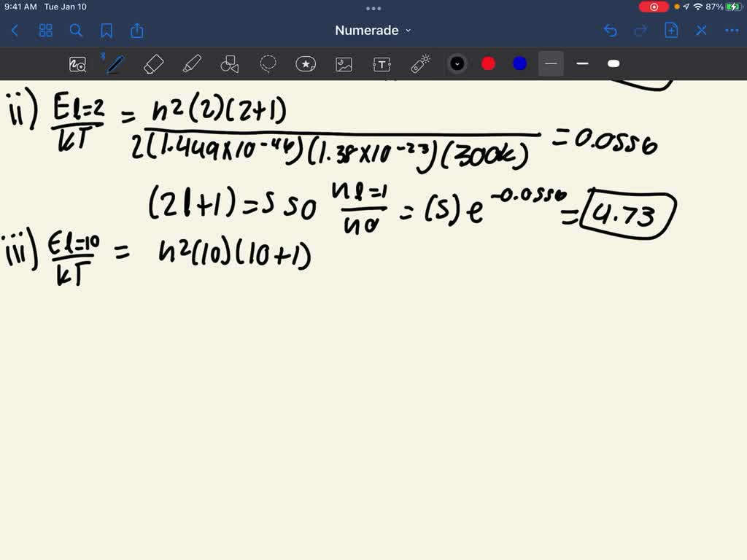Screen dimensions: 747x560
Task: Pick the highlighter tool
Action: click(x=192, y=63)
